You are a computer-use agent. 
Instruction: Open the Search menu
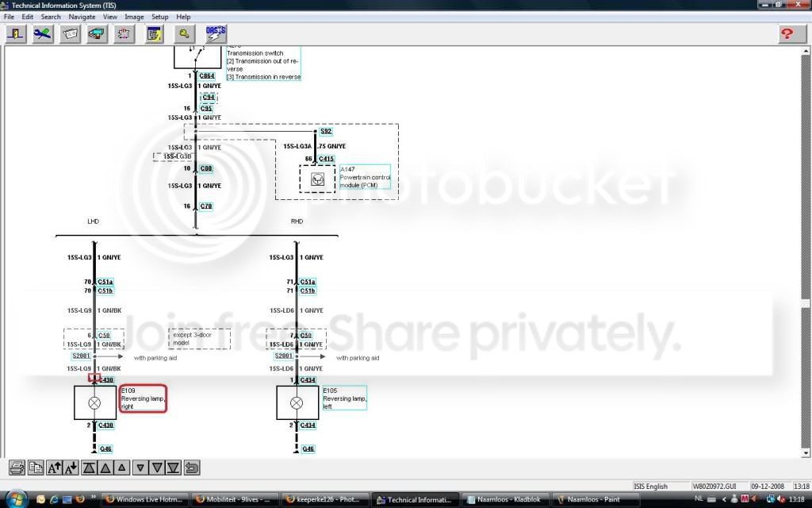pyautogui.click(x=51, y=17)
